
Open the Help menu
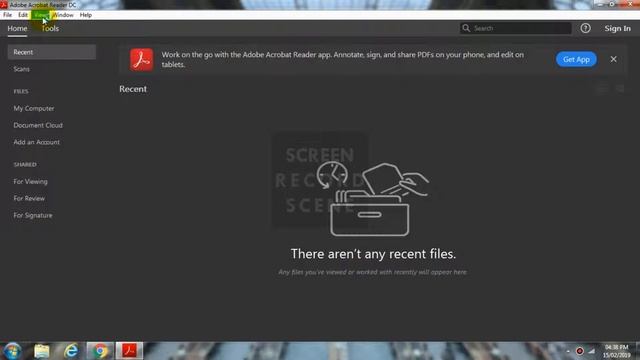tap(86, 15)
